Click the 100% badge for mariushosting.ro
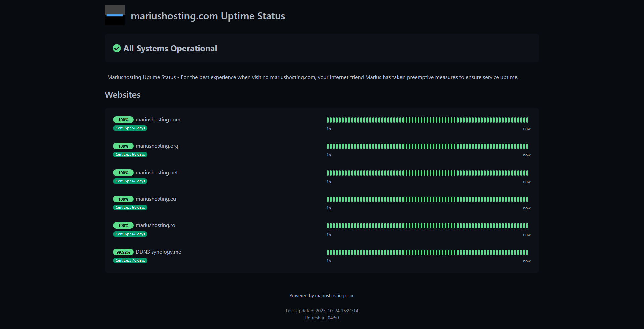Screen dimensions: 644x329 (123, 225)
